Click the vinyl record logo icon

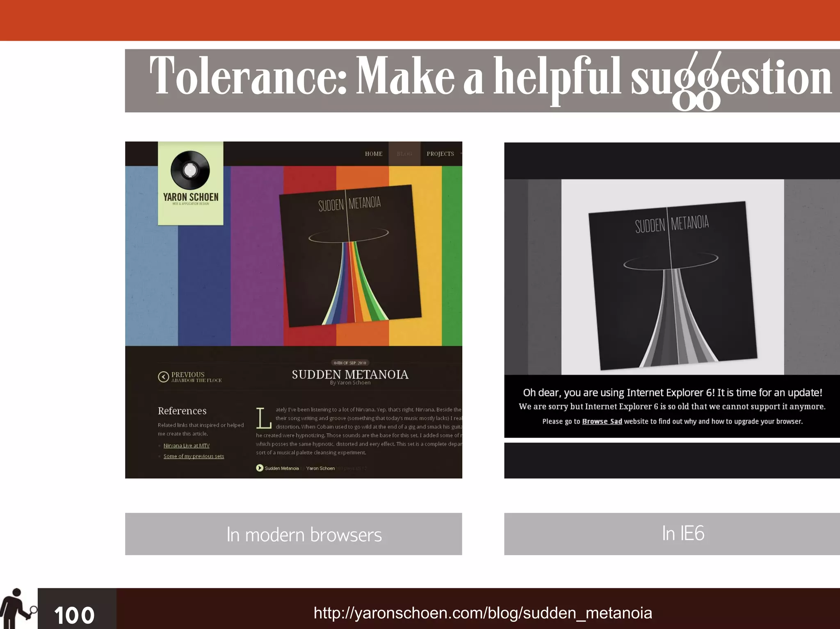tap(190, 170)
